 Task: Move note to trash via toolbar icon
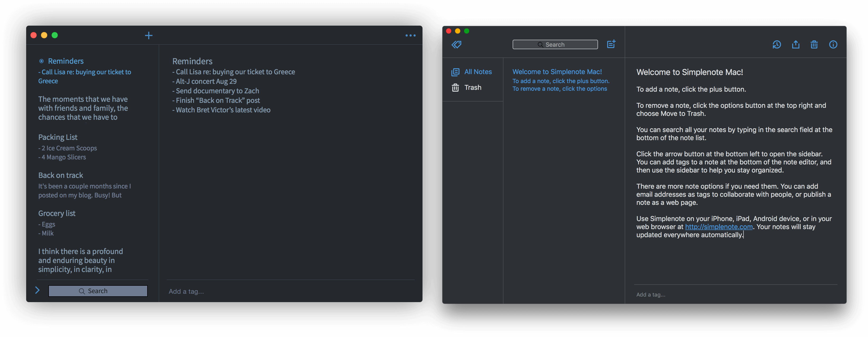click(814, 44)
